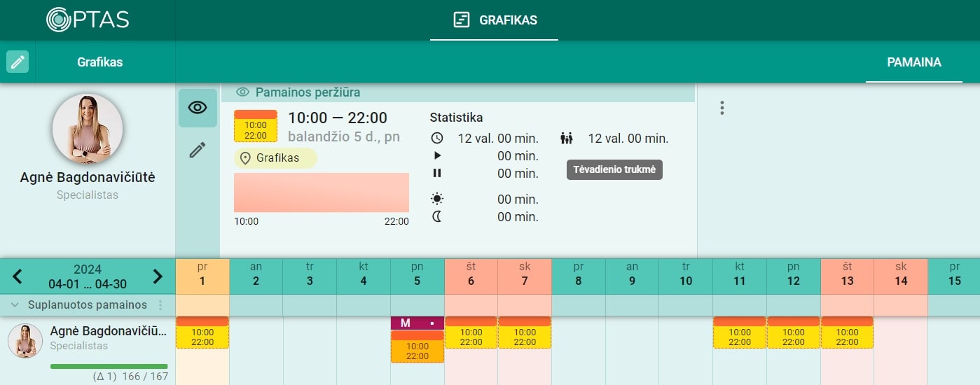Collapse the Suplanuotos pamainos section

coord(15,305)
